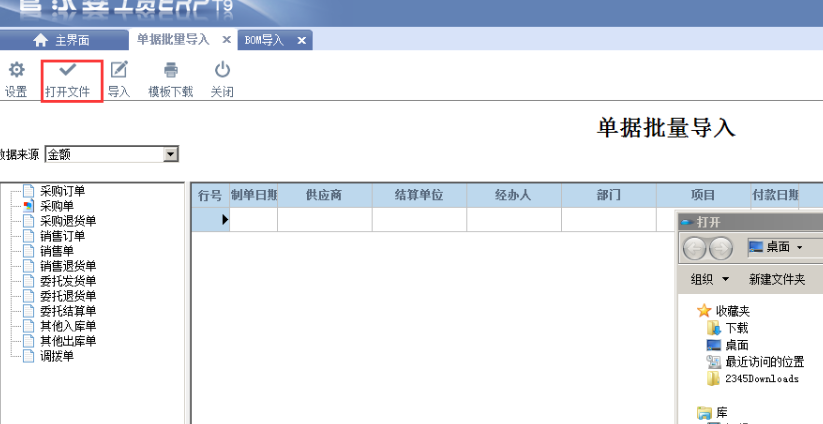Open the 桌面 location dropdown in dialog
The image size is (823, 424).
tap(800, 247)
